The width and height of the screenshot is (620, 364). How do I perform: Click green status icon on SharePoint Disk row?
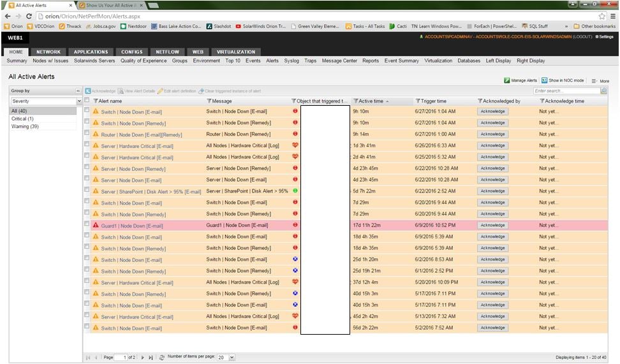tap(295, 191)
